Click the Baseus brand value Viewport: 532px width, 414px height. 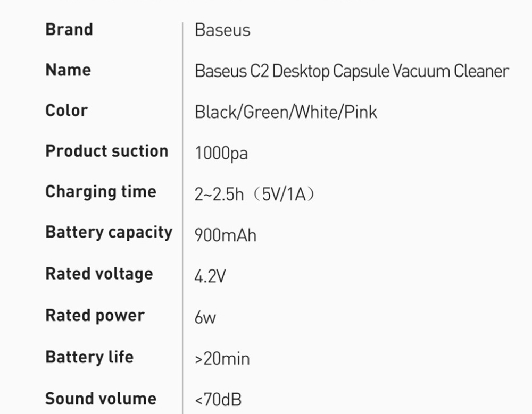pyautogui.click(x=222, y=30)
